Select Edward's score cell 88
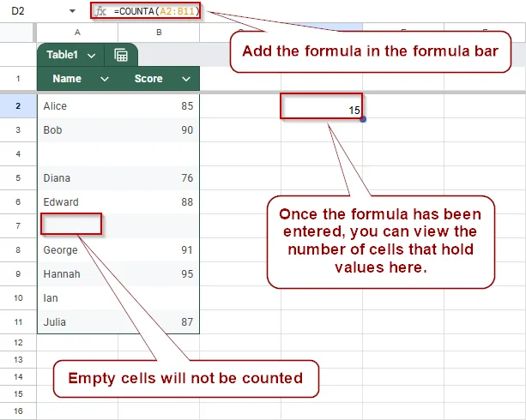526x420 pixels. click(x=159, y=202)
